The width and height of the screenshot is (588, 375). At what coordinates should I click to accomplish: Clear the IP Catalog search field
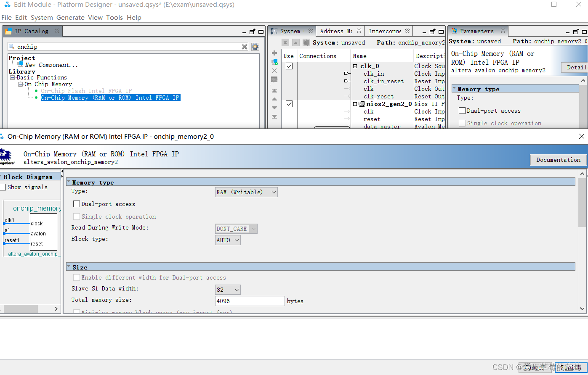click(x=245, y=47)
